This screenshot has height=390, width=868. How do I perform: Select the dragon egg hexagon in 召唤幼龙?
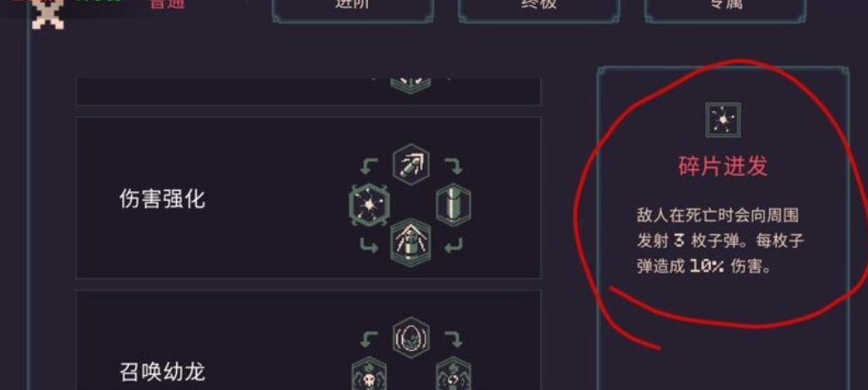(411, 338)
